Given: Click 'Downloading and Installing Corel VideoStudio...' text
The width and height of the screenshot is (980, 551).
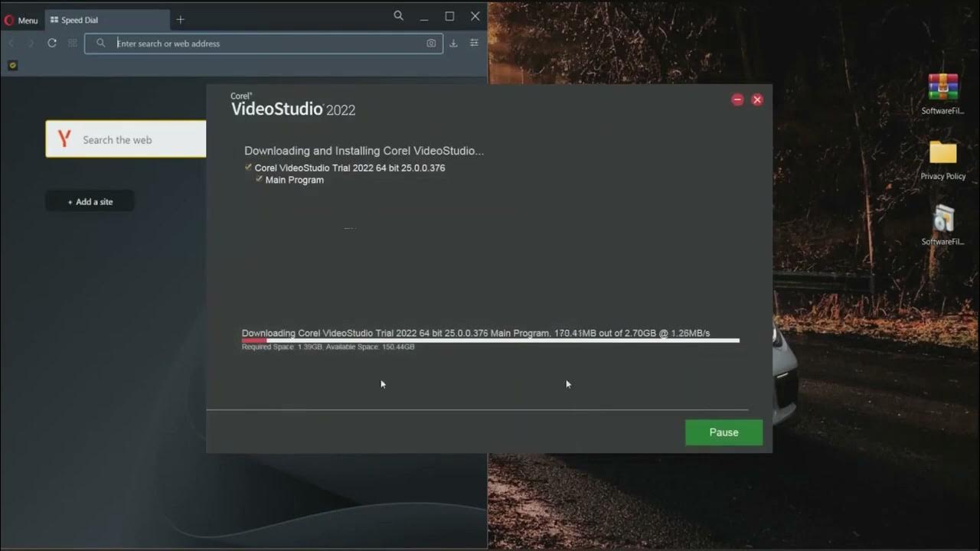Looking at the screenshot, I should pyautogui.click(x=364, y=151).
